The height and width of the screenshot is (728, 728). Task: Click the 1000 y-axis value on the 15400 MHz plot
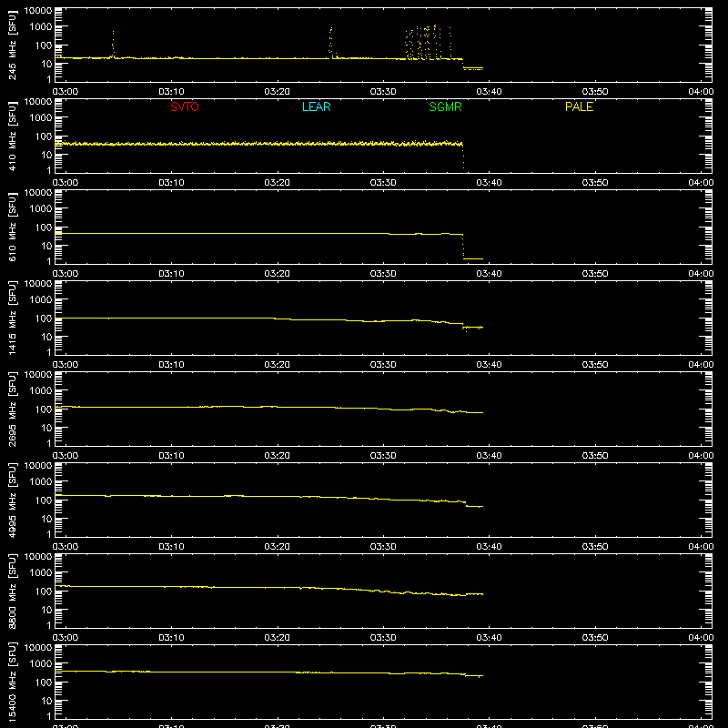[41, 664]
